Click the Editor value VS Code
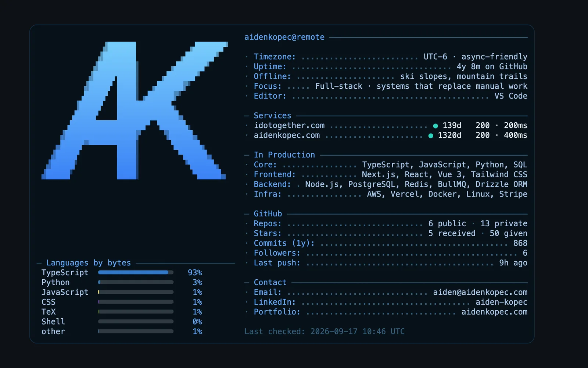The height and width of the screenshot is (368, 588). [511, 96]
